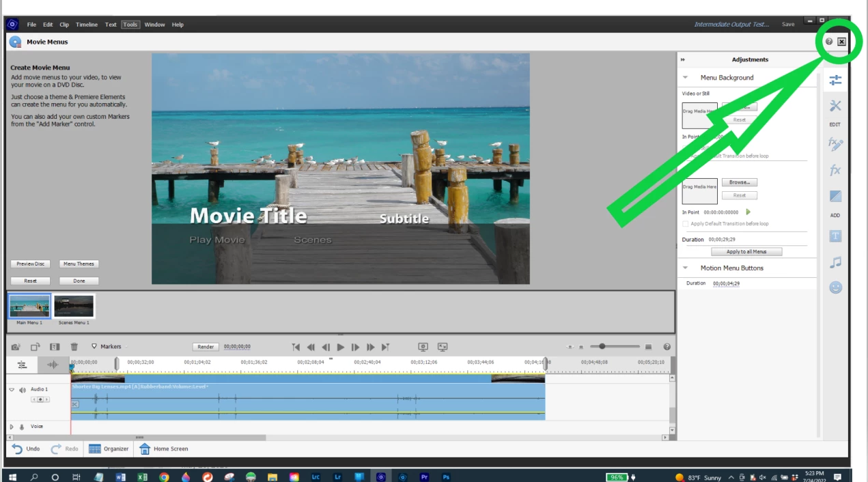Click the zoom in timeline icon

(648, 347)
